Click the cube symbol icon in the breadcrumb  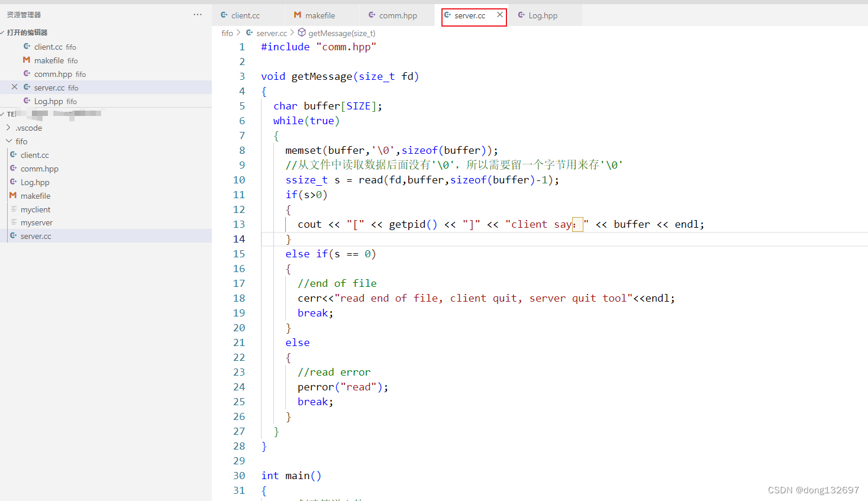(x=302, y=33)
